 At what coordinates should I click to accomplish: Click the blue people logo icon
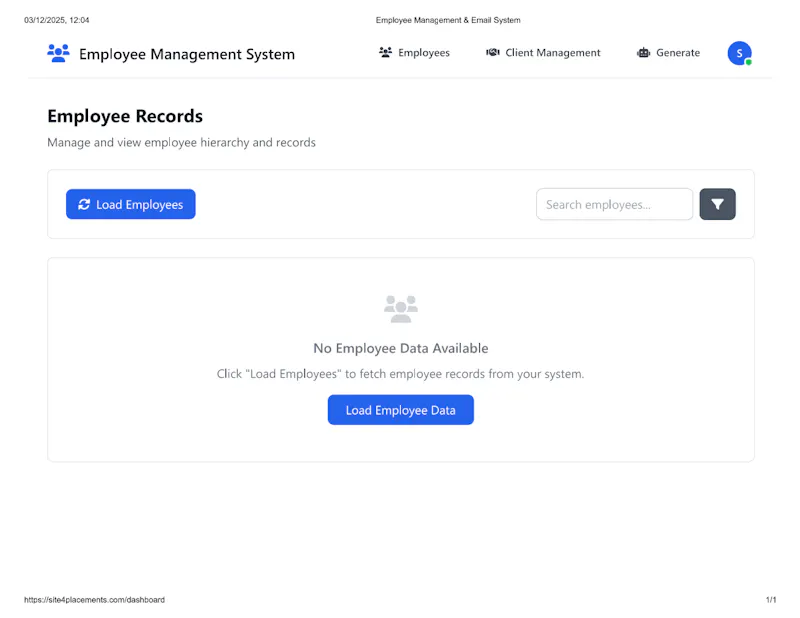pos(58,53)
